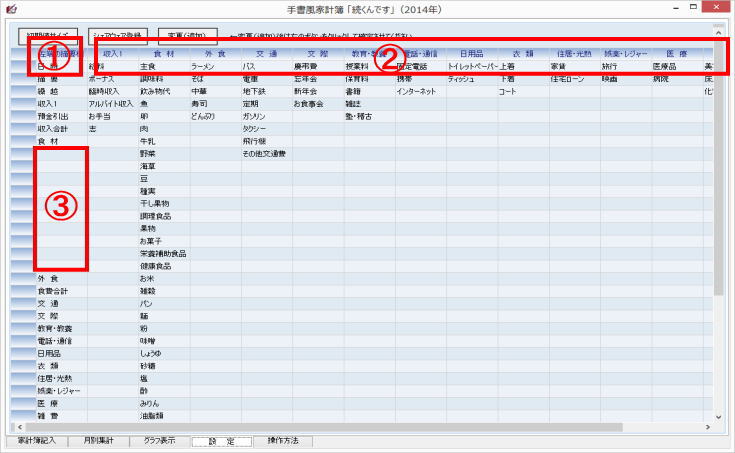Click the 栄養補助食品 cell
This screenshot has height=453, width=735.
[162, 254]
